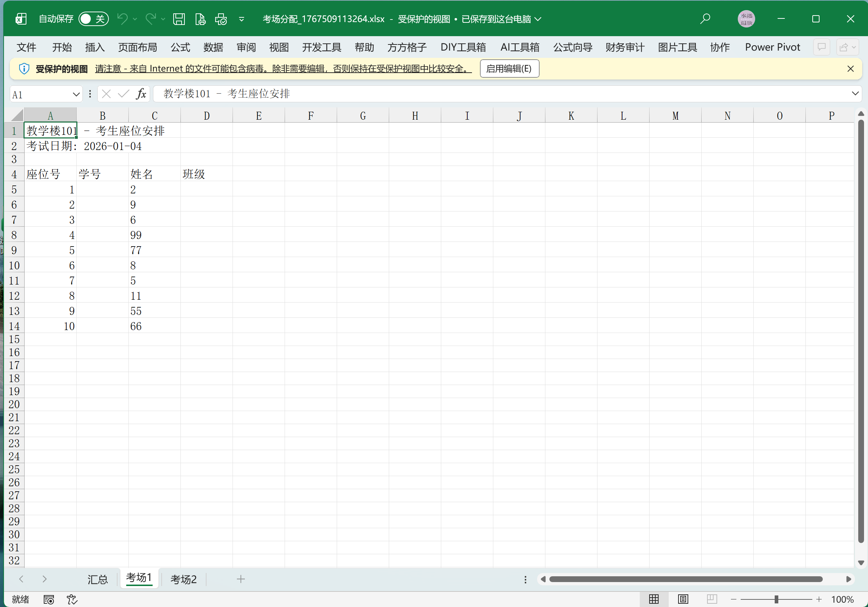Screen dimensions: 868x607
Task: Switch to the 考场2 sheet tab
Action: (x=183, y=579)
